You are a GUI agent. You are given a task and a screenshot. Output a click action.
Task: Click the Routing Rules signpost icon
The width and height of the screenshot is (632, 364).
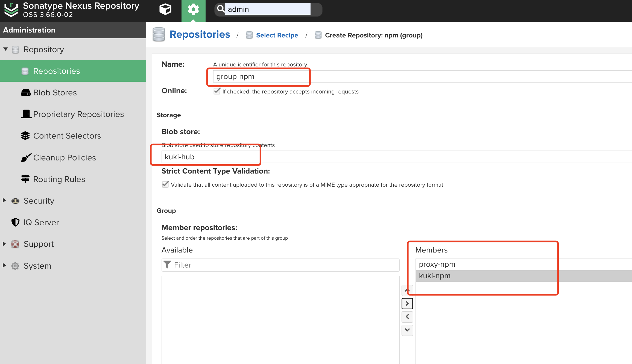(x=25, y=179)
